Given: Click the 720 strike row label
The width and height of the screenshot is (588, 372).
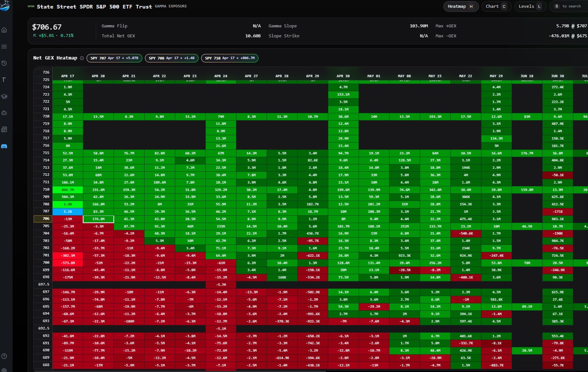Looking at the screenshot, I should pos(43,116).
